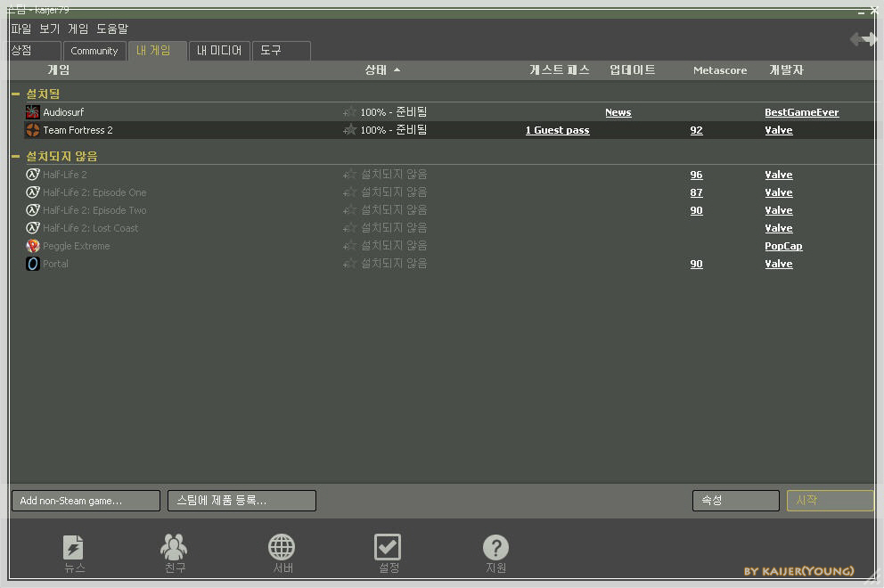This screenshot has width=884, height=588.
Task: Switch to the 도구 (Tools) tab
Action: click(281, 51)
